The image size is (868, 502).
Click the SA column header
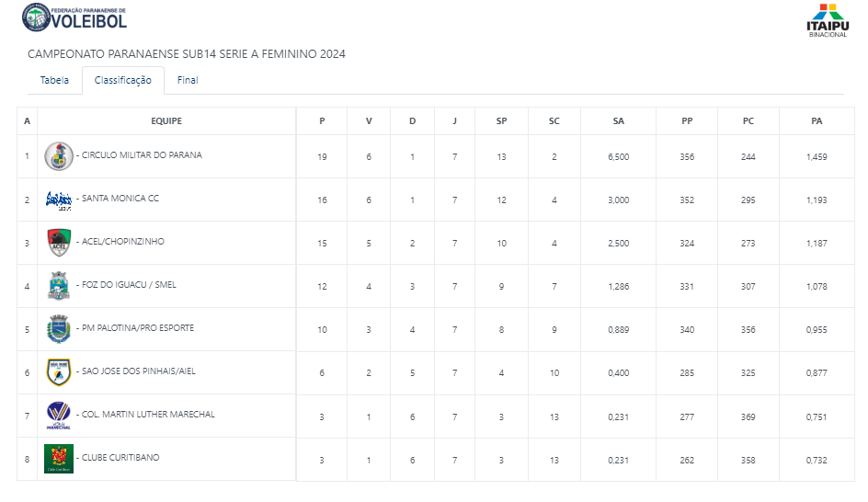click(618, 121)
